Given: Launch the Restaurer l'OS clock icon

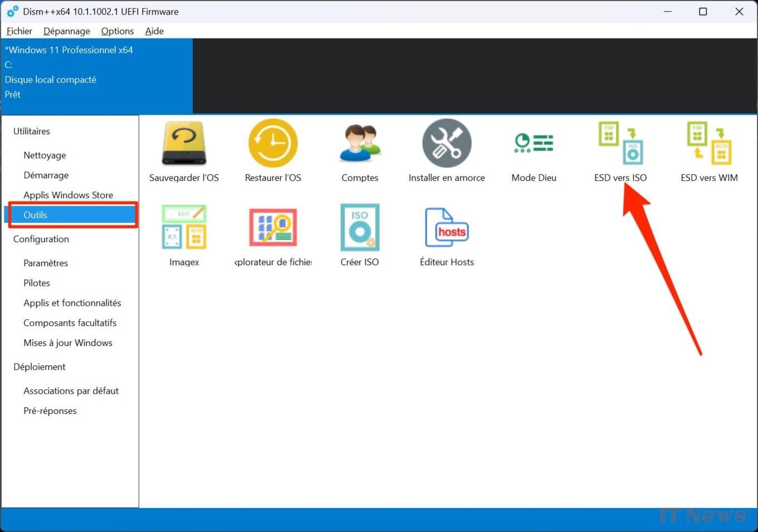Looking at the screenshot, I should point(273,144).
